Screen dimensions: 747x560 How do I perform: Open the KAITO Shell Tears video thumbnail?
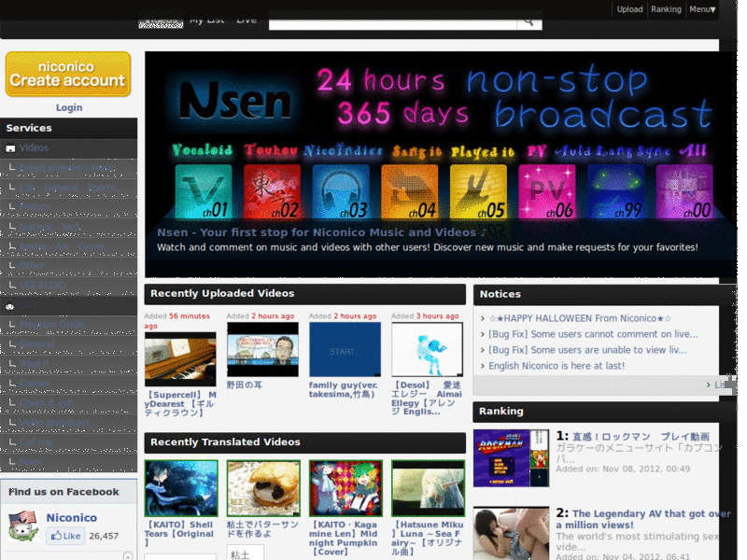pyautogui.click(x=181, y=488)
